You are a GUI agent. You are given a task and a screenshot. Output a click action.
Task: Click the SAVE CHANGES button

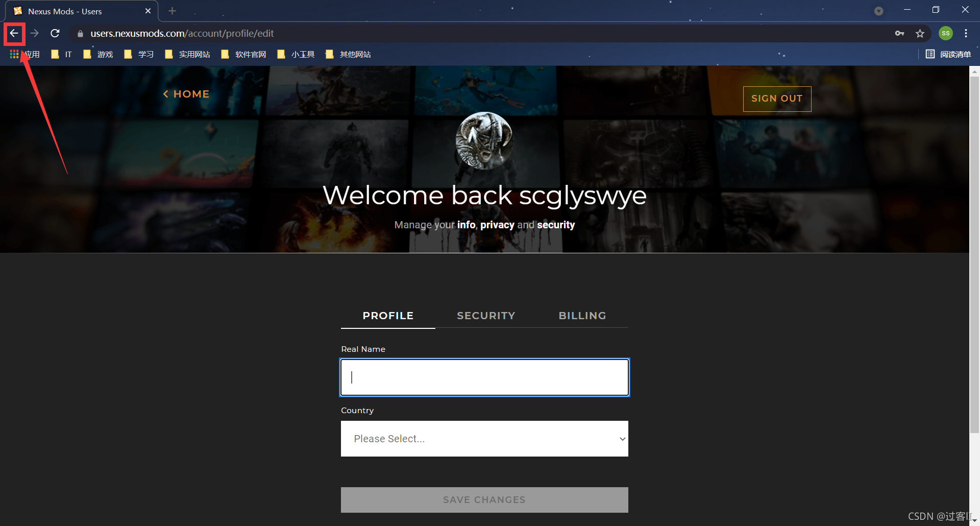click(x=484, y=500)
